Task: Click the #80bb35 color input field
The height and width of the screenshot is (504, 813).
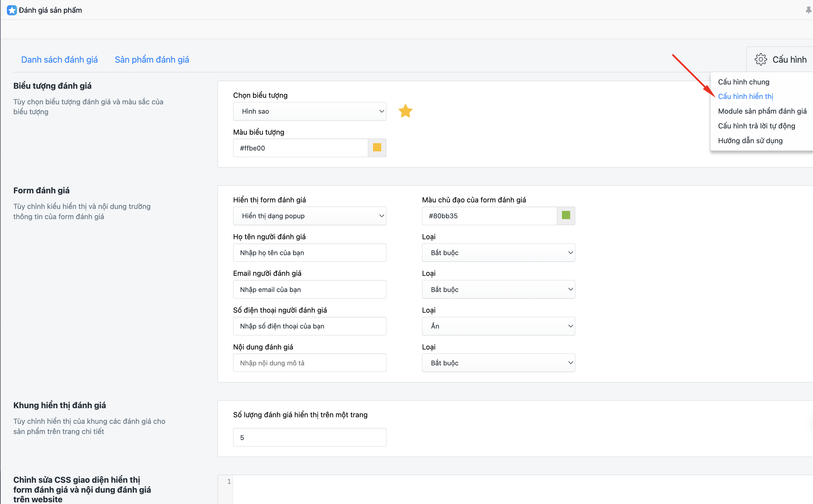Action: point(490,216)
